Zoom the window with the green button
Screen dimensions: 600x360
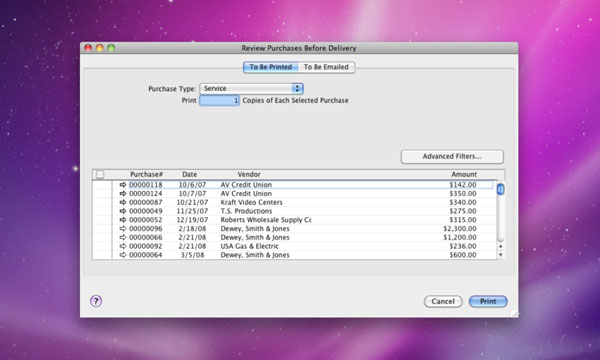click(111, 48)
